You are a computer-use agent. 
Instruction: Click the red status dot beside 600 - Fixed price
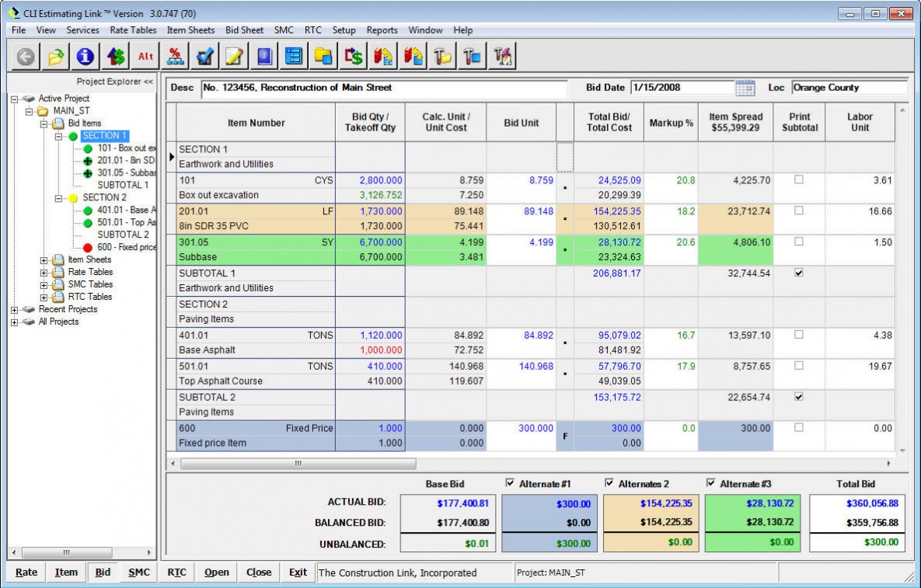point(88,248)
